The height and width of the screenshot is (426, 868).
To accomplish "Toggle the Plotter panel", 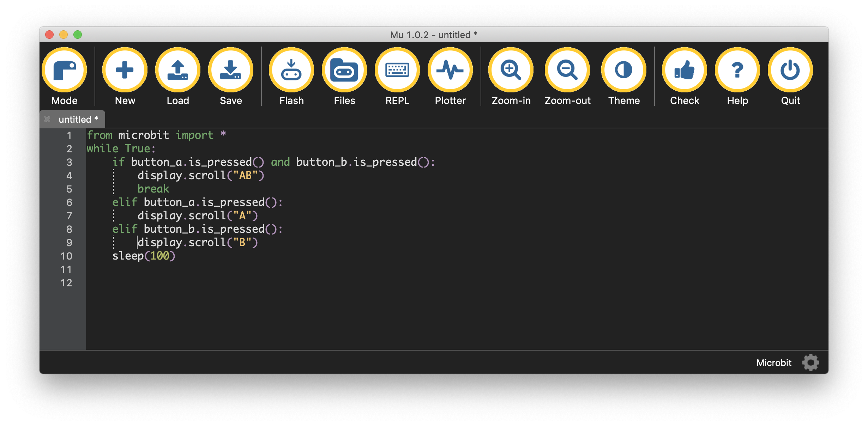I will click(450, 70).
